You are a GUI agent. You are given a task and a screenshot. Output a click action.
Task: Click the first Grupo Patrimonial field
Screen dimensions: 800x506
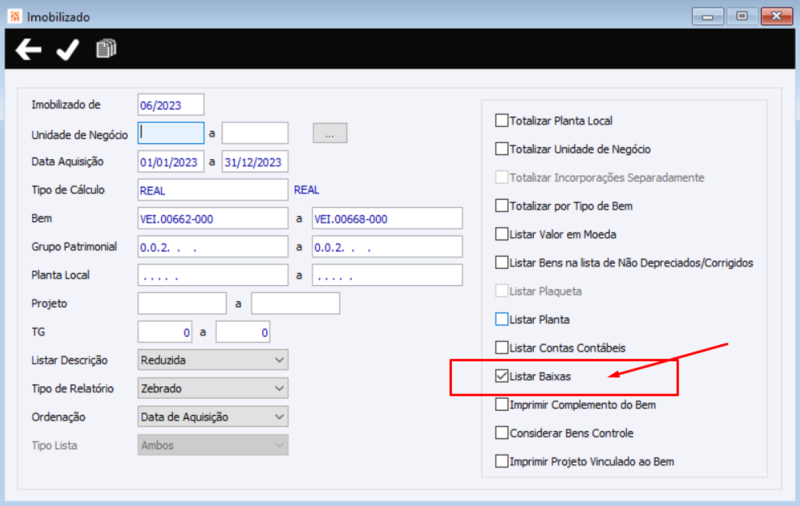213,247
